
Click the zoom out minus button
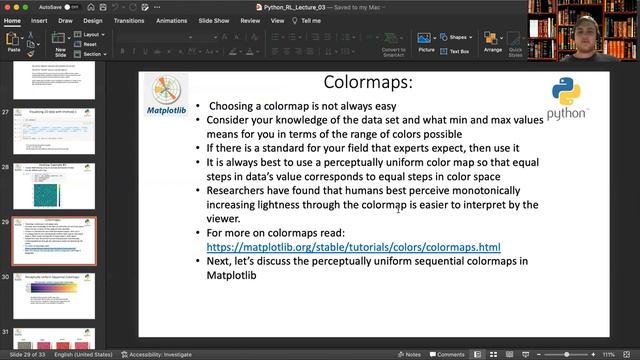[539, 354]
